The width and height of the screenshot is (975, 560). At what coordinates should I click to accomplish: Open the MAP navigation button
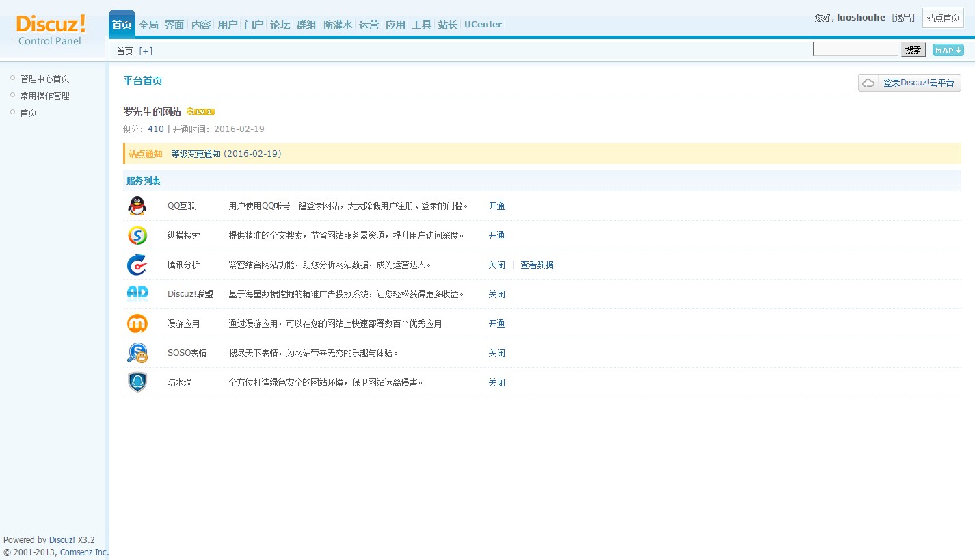948,50
